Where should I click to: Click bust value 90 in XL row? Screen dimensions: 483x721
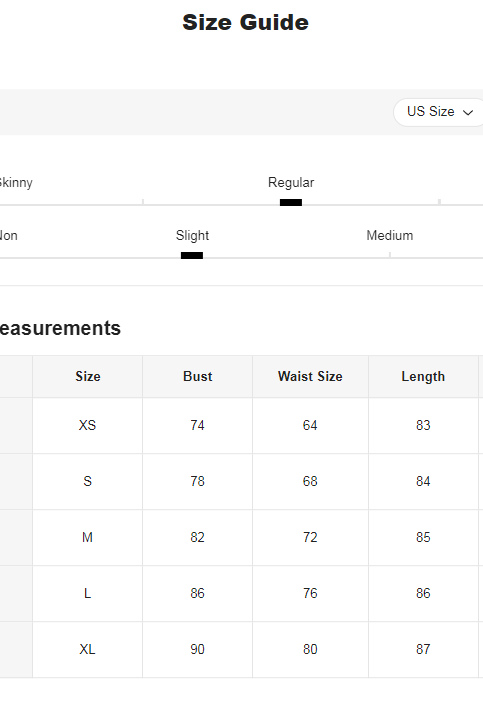tap(197, 650)
